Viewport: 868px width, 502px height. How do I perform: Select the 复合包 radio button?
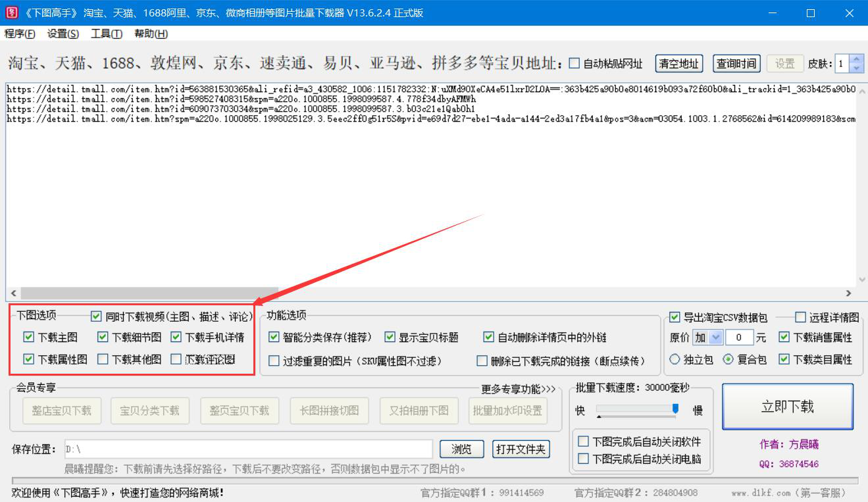(728, 359)
